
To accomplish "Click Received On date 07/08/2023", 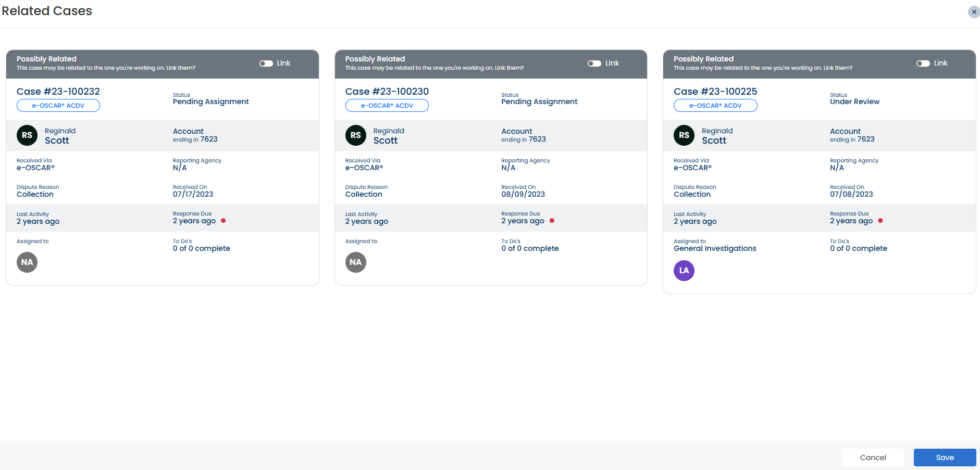I will click(851, 195).
